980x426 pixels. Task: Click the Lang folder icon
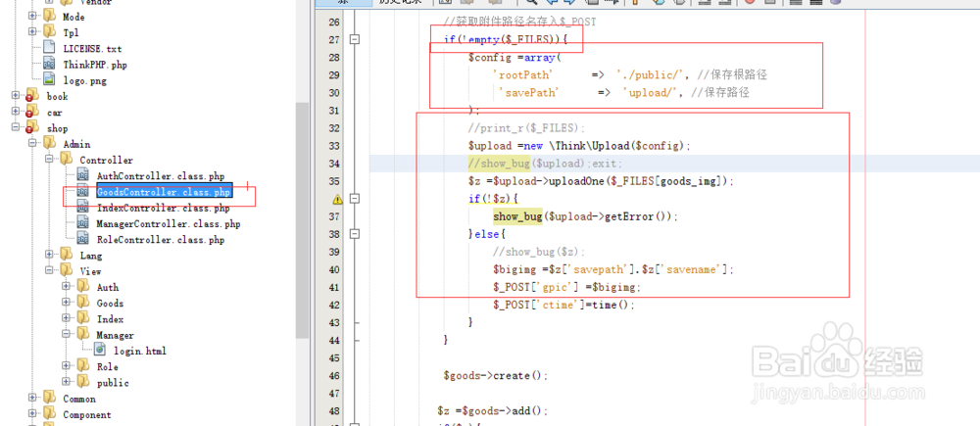coord(67,255)
